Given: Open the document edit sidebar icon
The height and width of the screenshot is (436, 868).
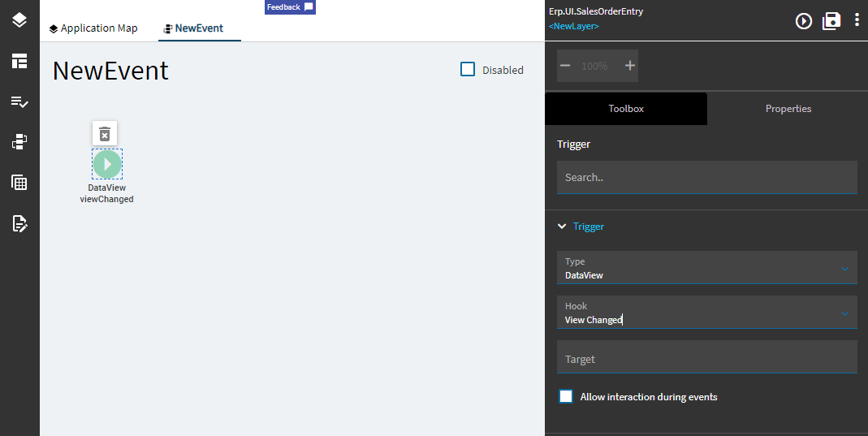Looking at the screenshot, I should click(x=19, y=223).
